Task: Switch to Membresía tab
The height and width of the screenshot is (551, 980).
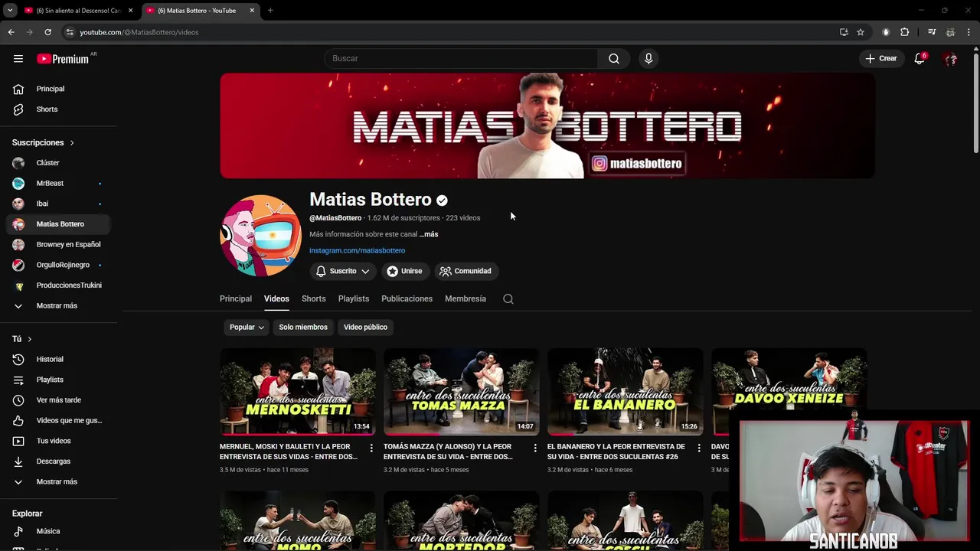Action: [x=465, y=298]
